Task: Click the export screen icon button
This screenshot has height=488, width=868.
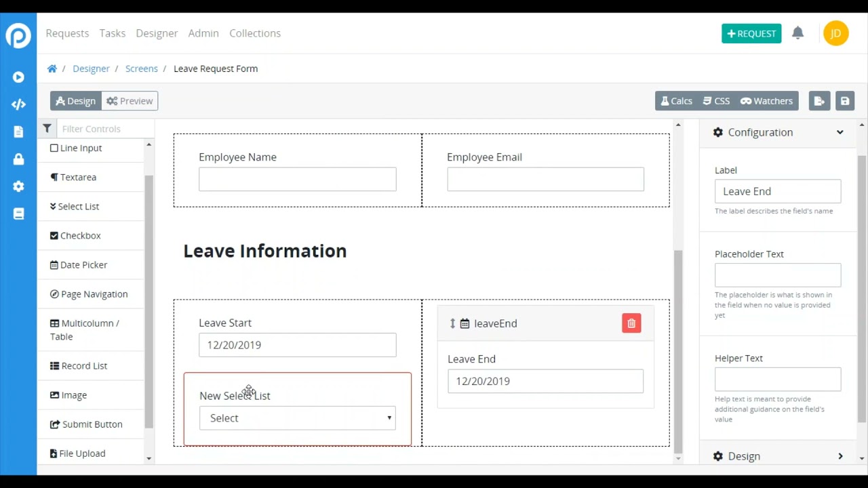Action: click(x=819, y=101)
